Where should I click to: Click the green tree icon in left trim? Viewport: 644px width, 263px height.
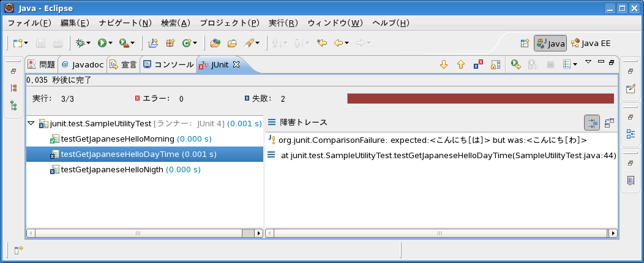[13, 105]
